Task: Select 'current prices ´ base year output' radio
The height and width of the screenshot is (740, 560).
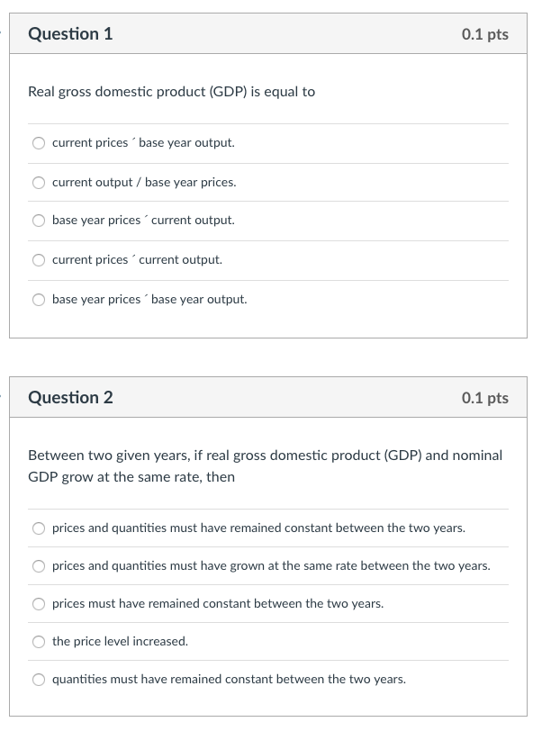Action: (x=39, y=143)
